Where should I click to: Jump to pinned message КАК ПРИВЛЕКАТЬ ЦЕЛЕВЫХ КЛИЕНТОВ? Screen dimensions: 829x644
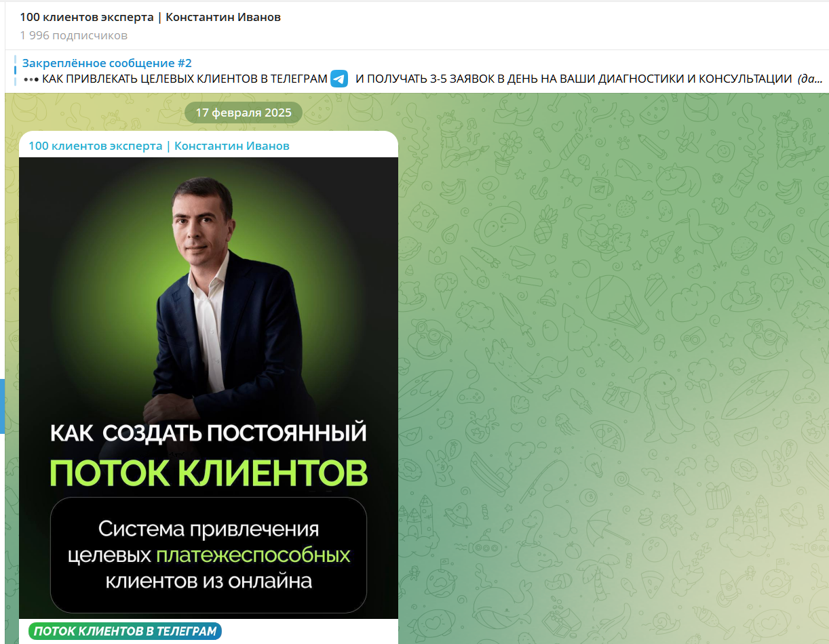point(185,79)
